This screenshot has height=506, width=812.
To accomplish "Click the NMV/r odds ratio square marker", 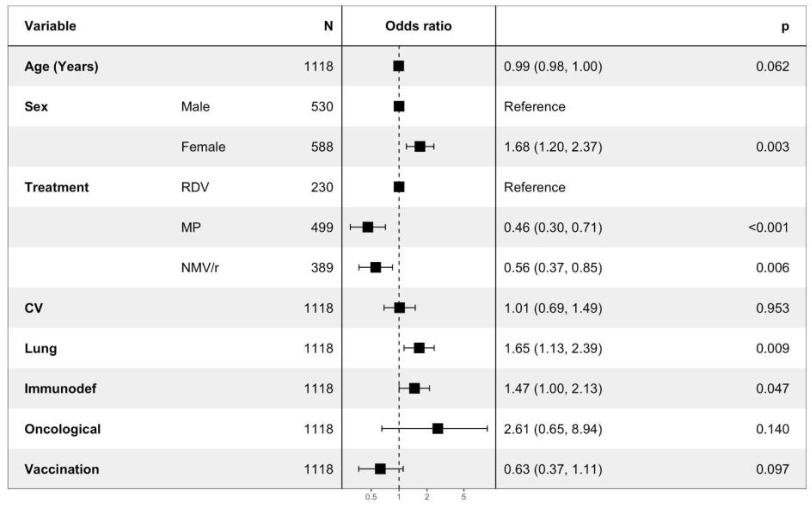I will coord(376,267).
